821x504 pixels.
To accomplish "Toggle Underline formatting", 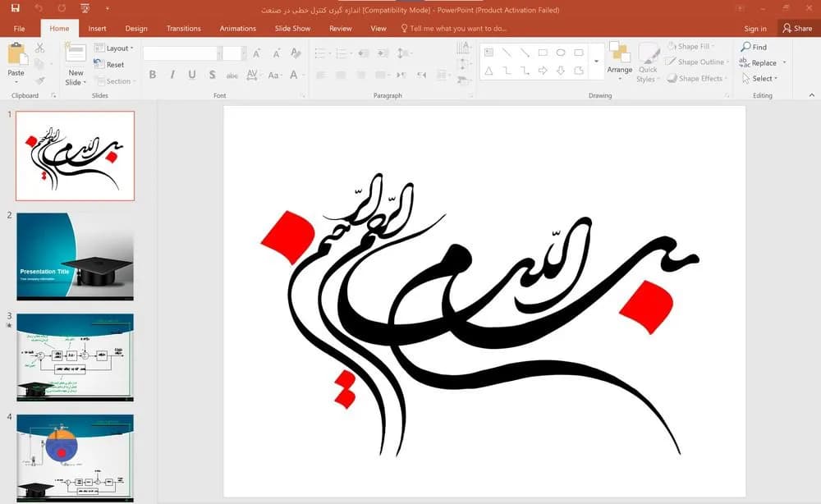I will (x=192, y=75).
